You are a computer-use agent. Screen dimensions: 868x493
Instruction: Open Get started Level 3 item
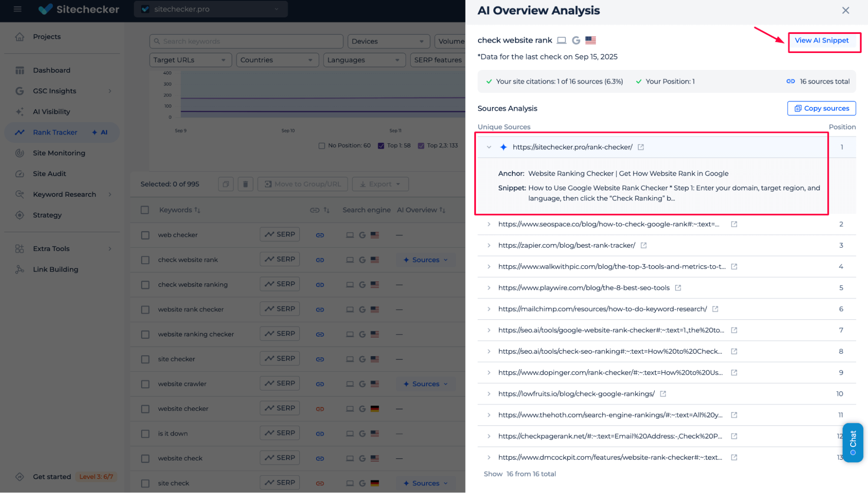click(65, 476)
